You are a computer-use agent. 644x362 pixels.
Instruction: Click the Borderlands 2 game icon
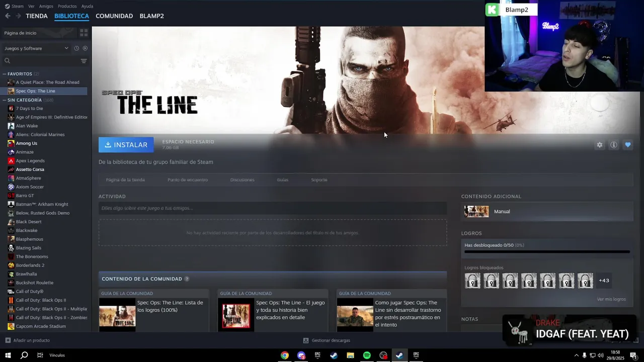(x=11, y=265)
